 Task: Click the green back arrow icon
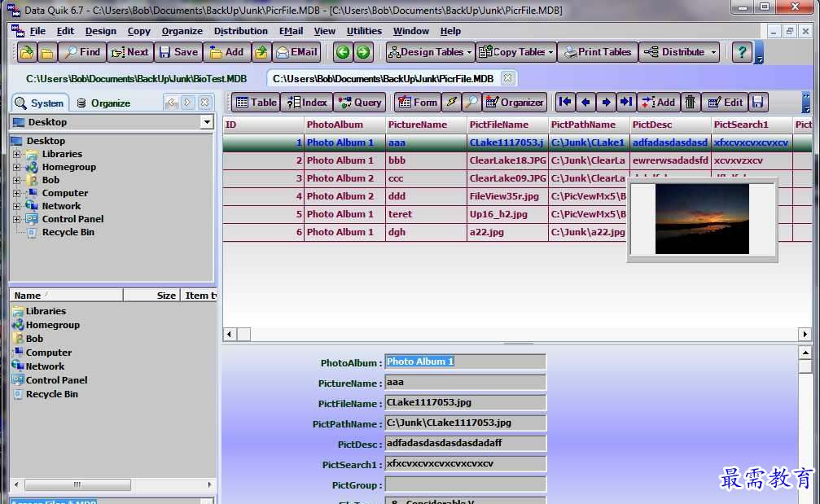click(x=343, y=52)
